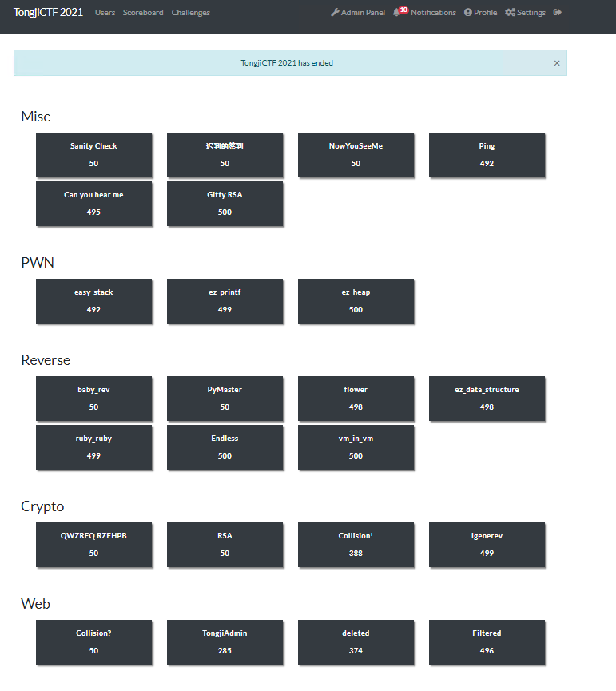This screenshot has width=616, height=691.
Task: Open the Ping challenge
Action: click(x=487, y=155)
